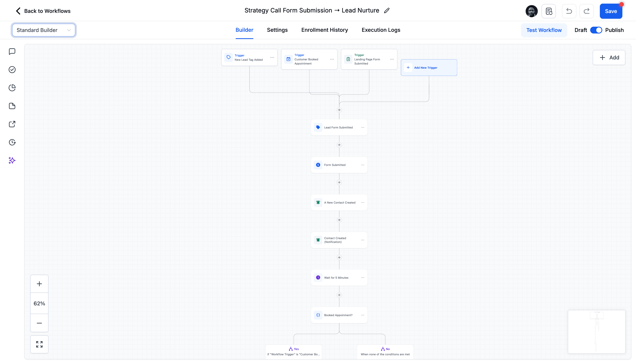Go Back to Workflows
Screen dimensions: 636x364
[43, 11]
